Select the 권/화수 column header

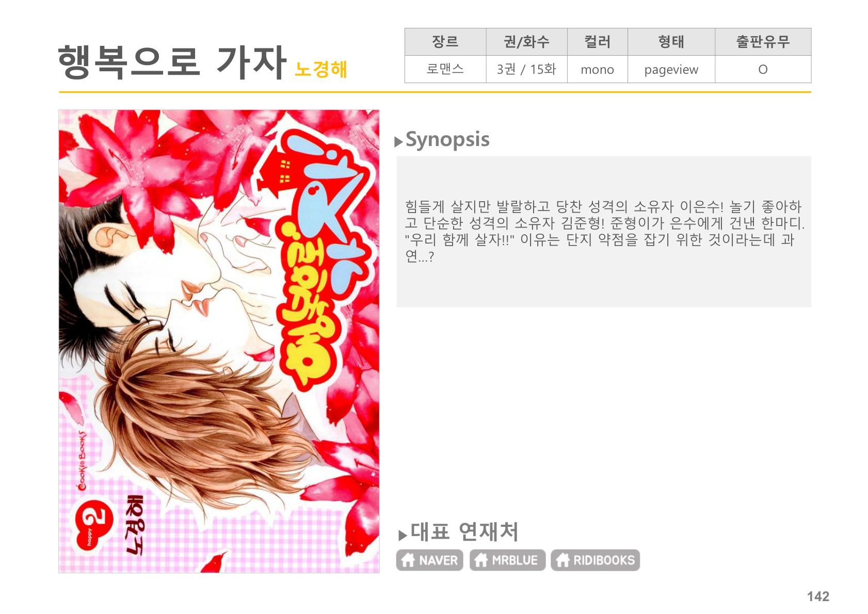[526, 42]
